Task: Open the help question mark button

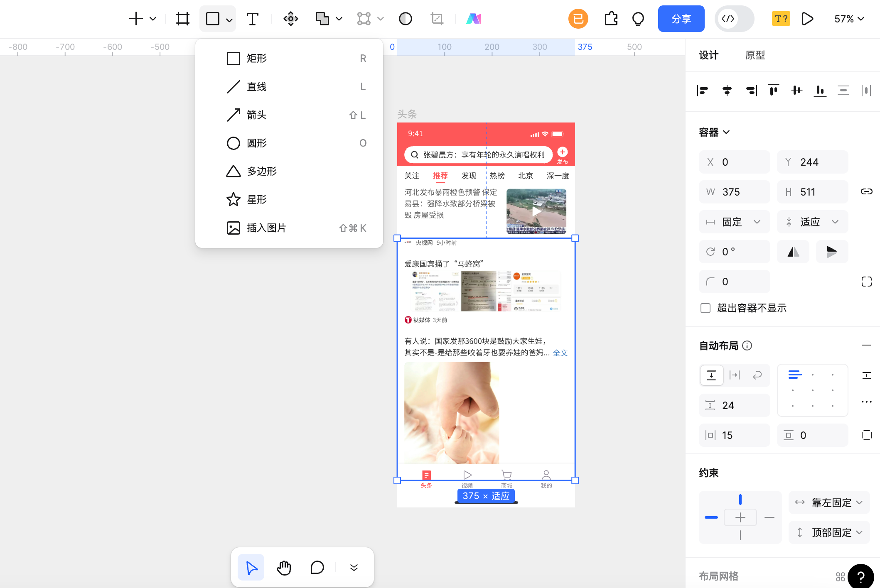Action: (x=861, y=576)
